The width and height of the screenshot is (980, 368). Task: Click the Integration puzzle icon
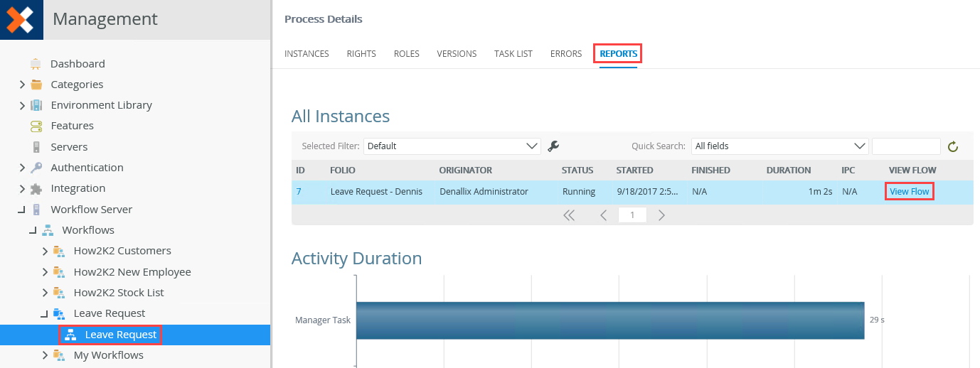(x=36, y=189)
